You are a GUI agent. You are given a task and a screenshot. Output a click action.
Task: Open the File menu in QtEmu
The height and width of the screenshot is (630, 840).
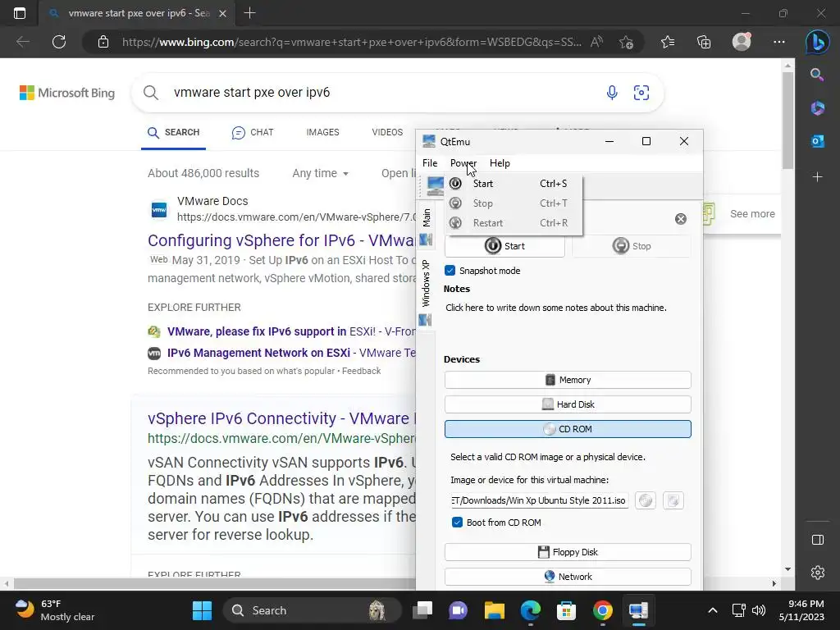coord(430,163)
